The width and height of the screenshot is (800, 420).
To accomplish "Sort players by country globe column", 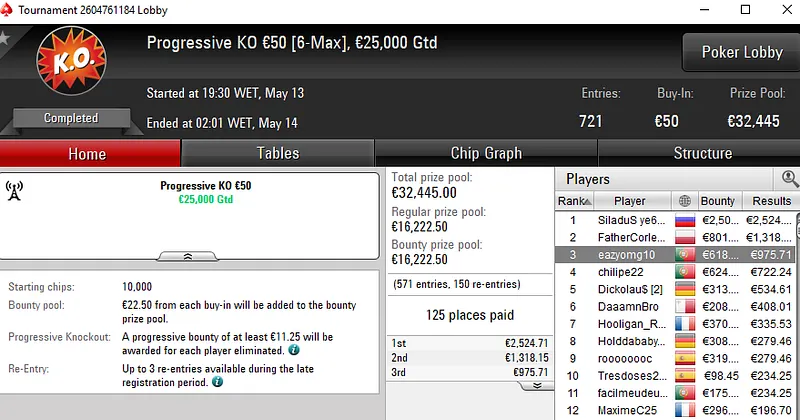I will pos(685,201).
